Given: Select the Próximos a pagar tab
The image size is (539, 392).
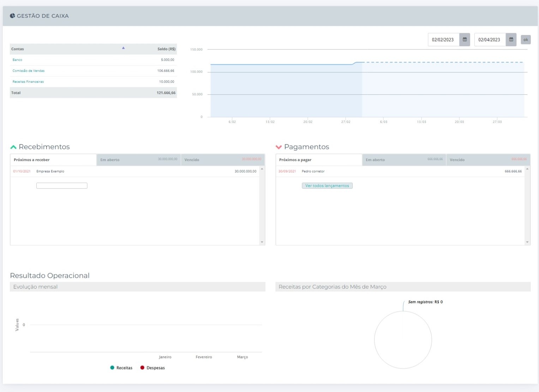Looking at the screenshot, I should pyautogui.click(x=318, y=160).
